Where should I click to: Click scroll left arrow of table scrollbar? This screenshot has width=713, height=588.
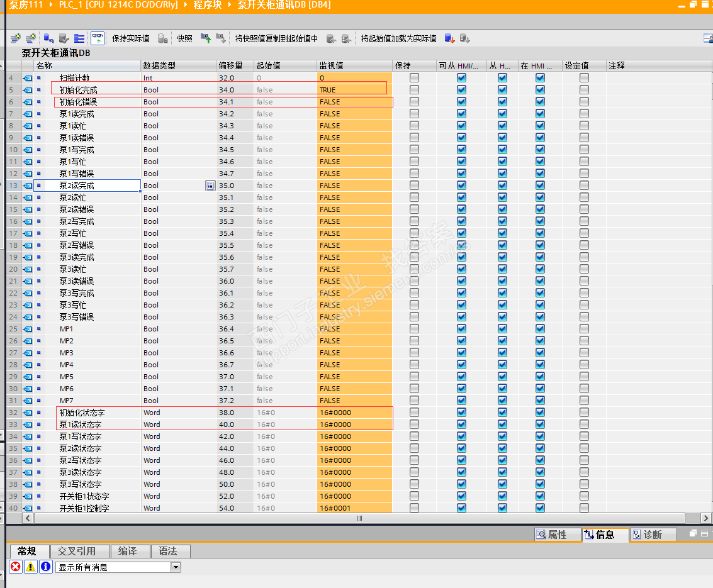click(28, 518)
